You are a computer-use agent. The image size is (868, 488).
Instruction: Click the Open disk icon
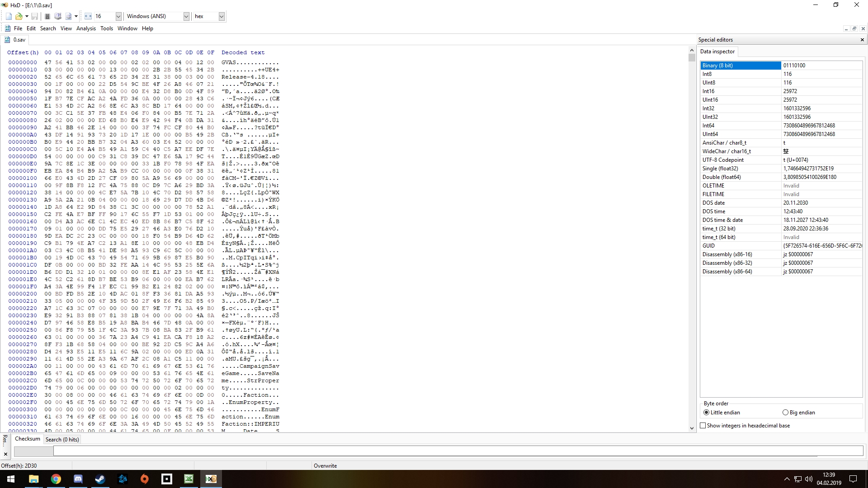click(58, 16)
